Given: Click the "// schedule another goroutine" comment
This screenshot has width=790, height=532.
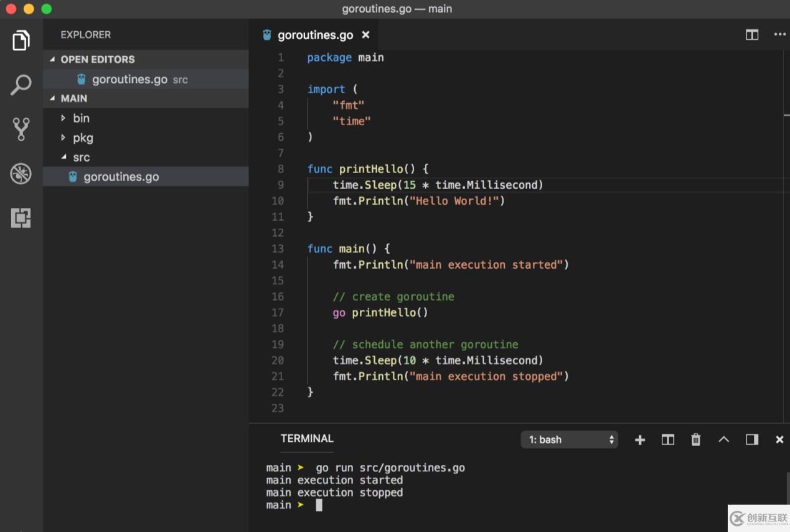Looking at the screenshot, I should coord(426,344).
